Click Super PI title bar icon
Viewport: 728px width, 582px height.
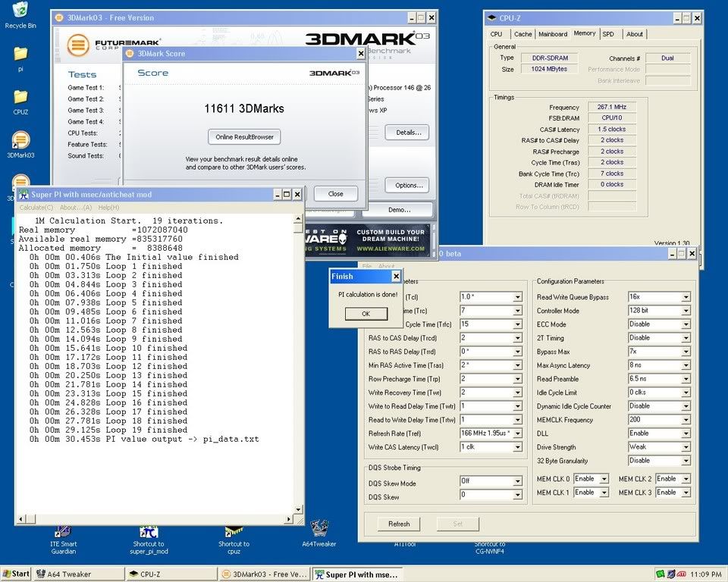point(24,195)
